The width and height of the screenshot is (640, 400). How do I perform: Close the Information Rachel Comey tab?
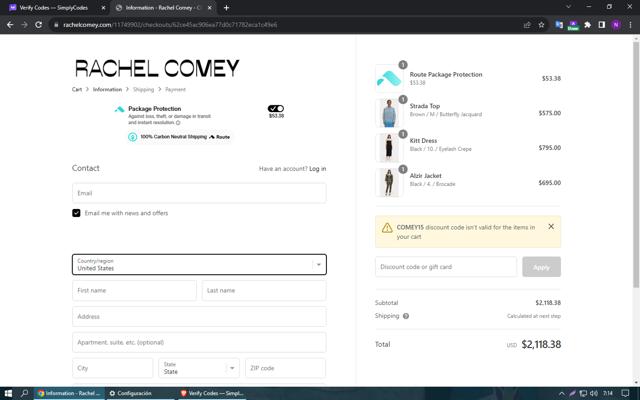point(210,8)
